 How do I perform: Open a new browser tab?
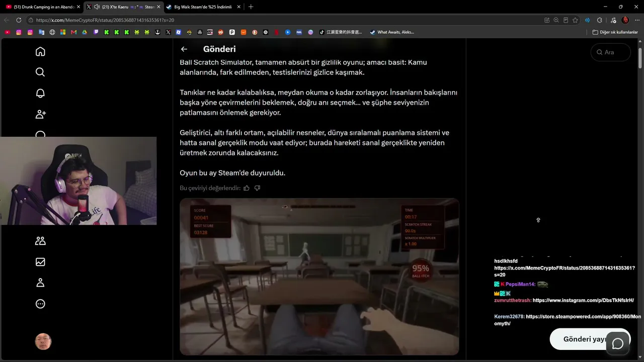[x=251, y=7]
